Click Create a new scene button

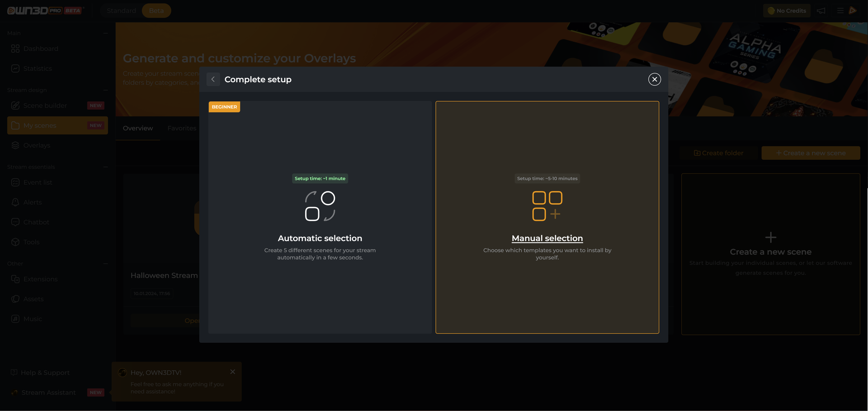(811, 153)
